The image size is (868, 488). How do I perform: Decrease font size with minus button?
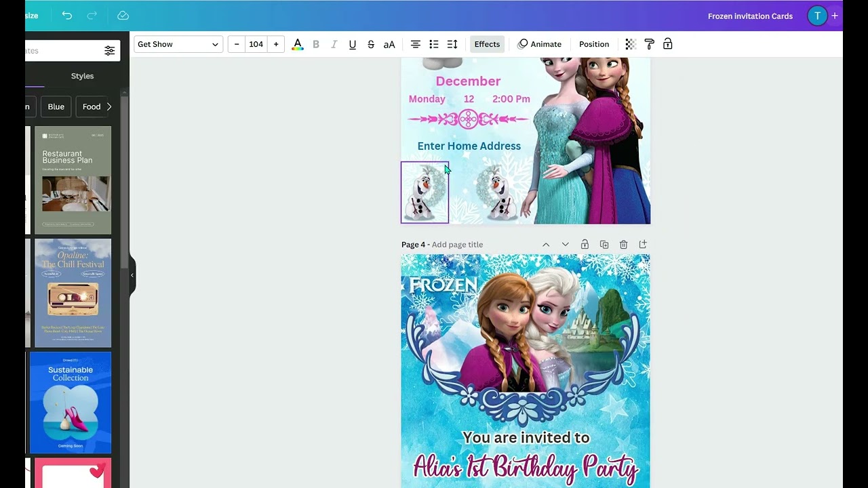(237, 44)
